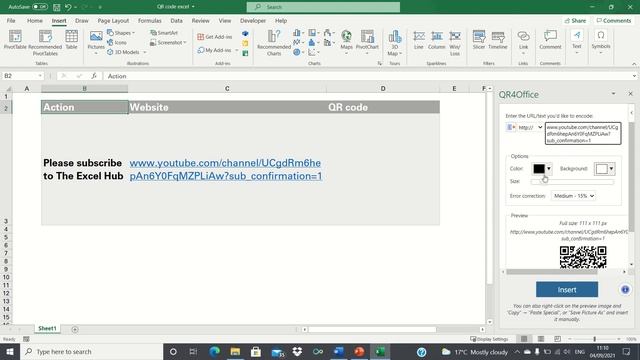Screen dimensions: 640x360
Task: Insert a Link from the ribbon
Action: 523,42
